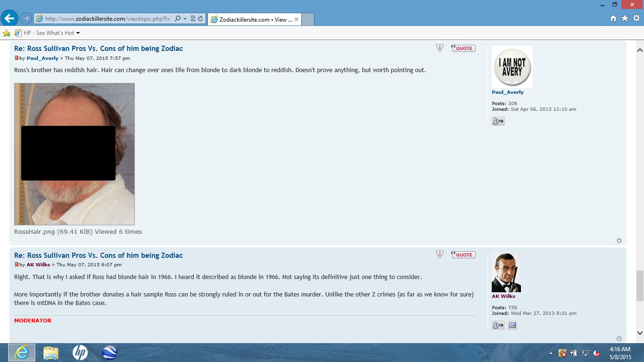The width and height of the screenshot is (644, 362).
Task: Click 'Thu May 07, 2015 8:07 pm' post date
Action: coord(89,265)
